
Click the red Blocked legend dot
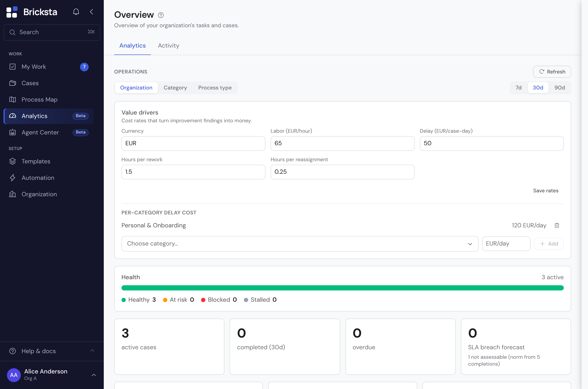(203, 300)
